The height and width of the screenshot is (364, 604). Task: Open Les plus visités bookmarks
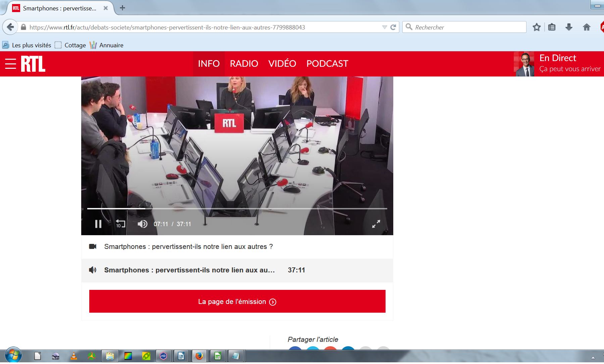pos(27,45)
